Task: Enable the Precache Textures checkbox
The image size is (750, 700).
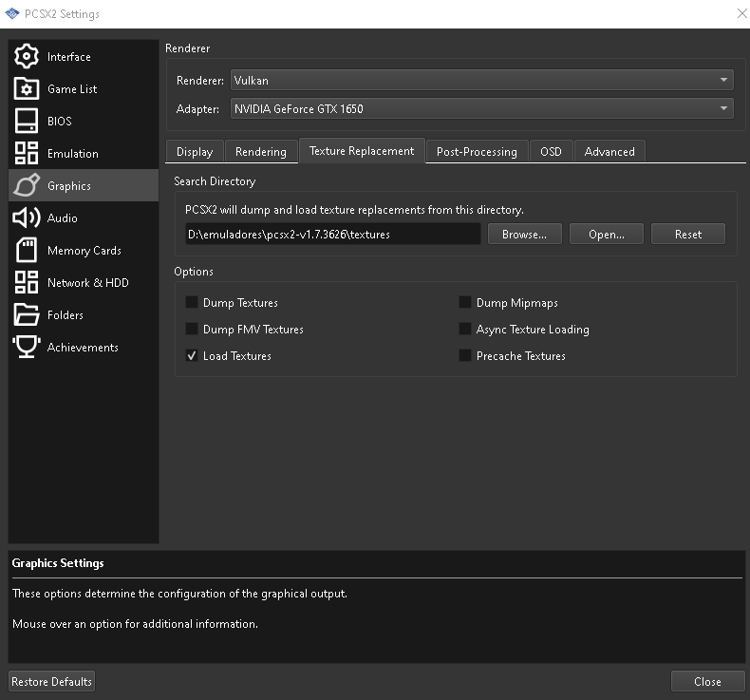Action: tap(465, 355)
